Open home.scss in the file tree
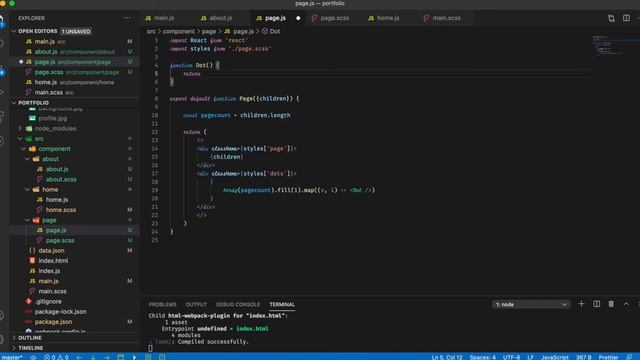640x360 pixels. [x=75, y=210]
